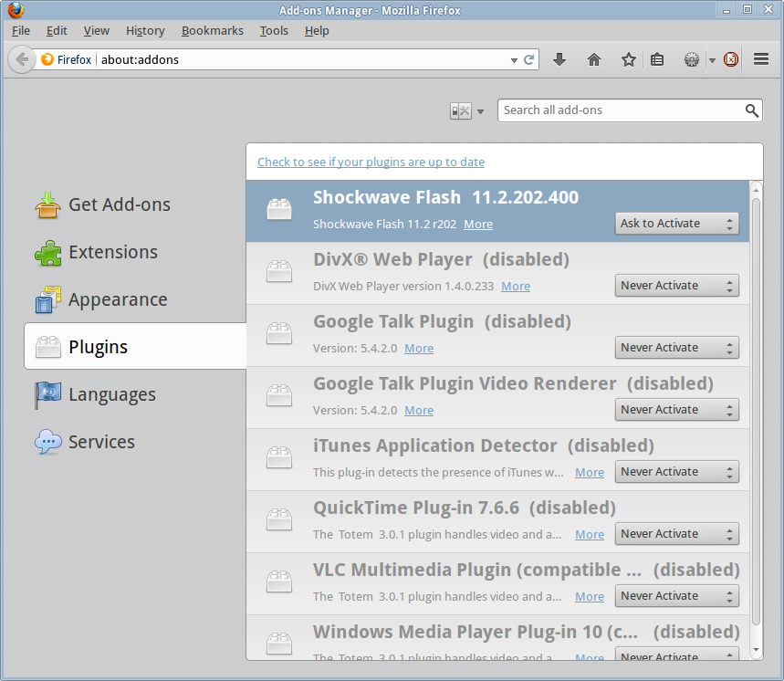Open the Edit menu
The image size is (784, 681).
(57, 30)
